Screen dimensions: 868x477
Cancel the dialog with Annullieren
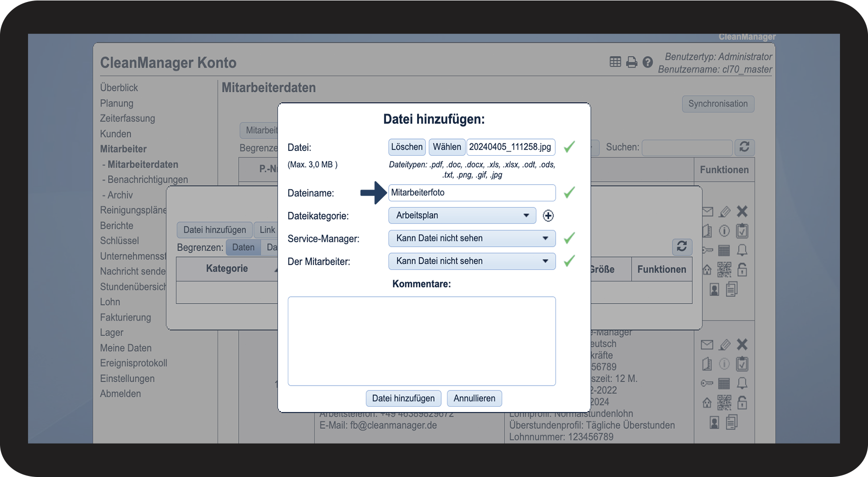[475, 398]
